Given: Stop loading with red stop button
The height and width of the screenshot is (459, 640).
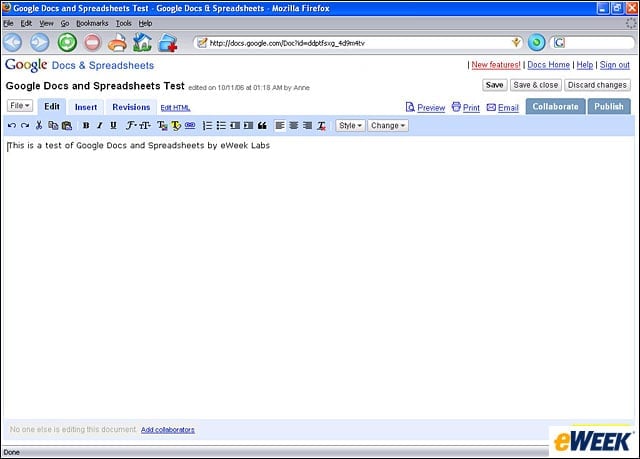Looking at the screenshot, I should (93, 42).
